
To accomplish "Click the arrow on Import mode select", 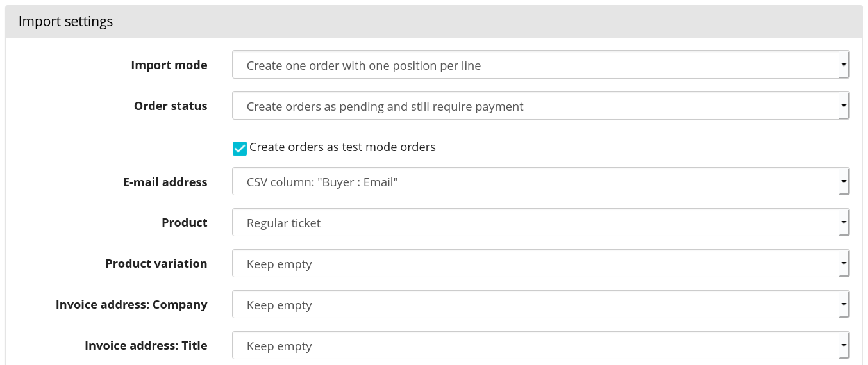I will tap(844, 65).
